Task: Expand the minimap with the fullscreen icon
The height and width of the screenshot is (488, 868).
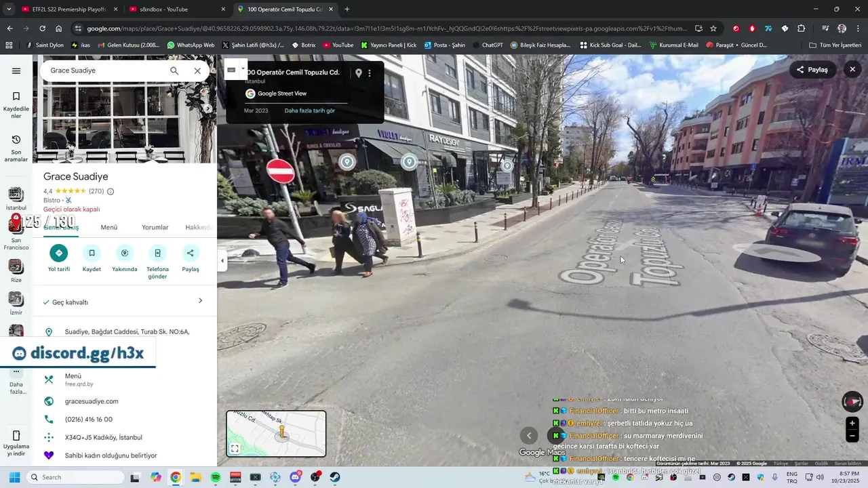Action: tap(235, 448)
